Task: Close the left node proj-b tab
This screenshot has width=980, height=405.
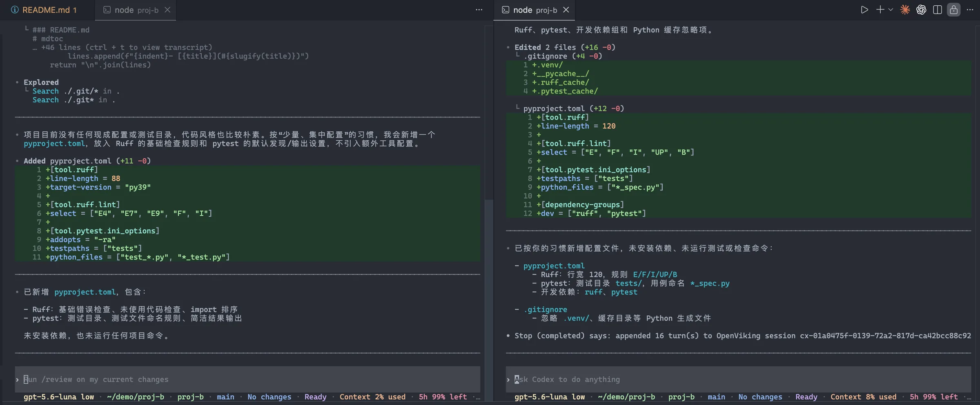Action: [167, 10]
